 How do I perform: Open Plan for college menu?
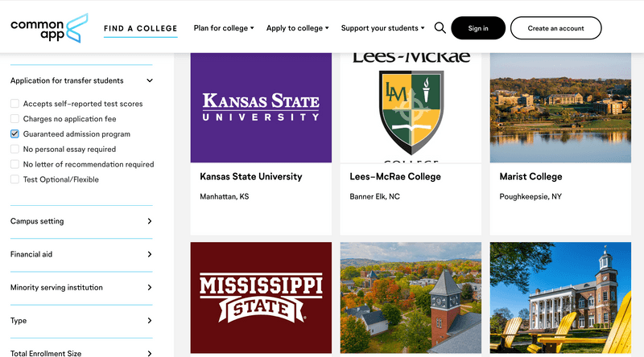pyautogui.click(x=224, y=28)
